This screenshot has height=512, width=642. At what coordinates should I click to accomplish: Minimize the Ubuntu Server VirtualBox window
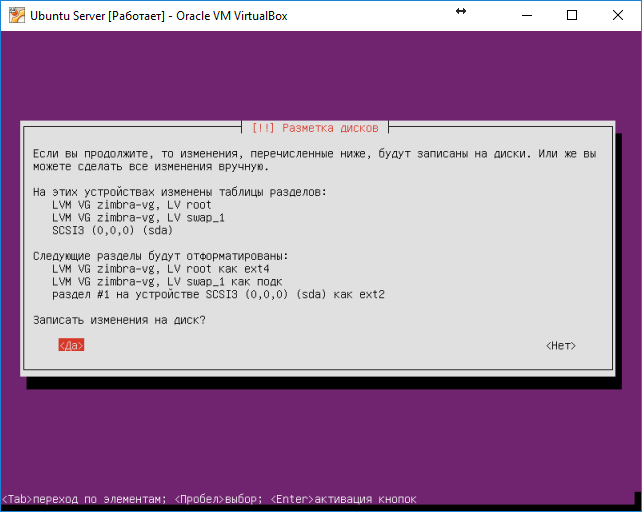coord(527,16)
